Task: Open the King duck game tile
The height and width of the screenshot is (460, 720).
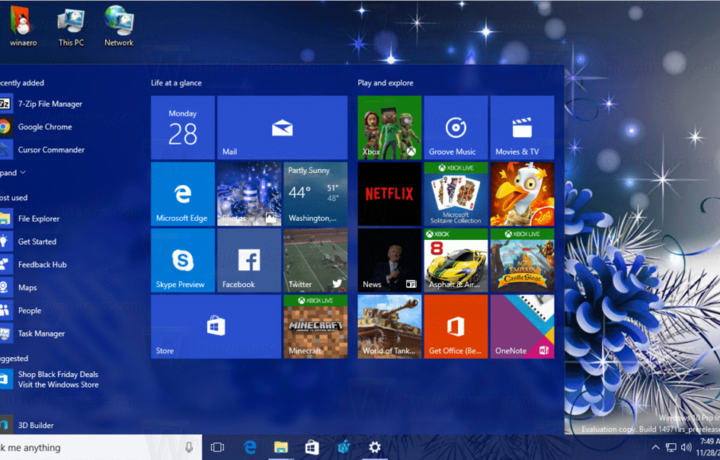Action: pyautogui.click(x=522, y=194)
